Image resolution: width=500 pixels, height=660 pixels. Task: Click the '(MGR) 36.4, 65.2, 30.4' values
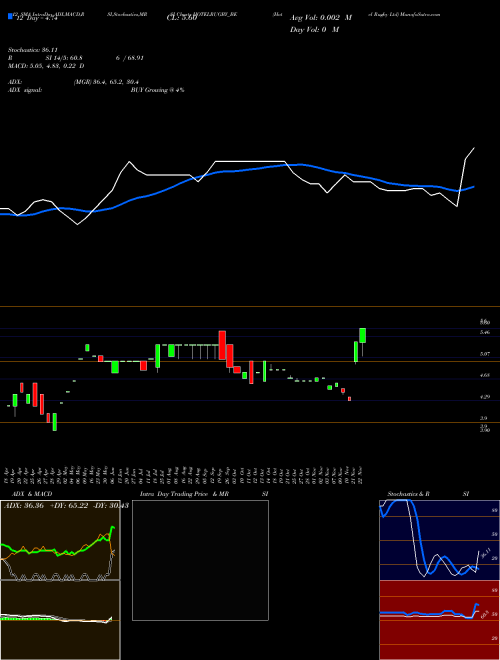106,82
